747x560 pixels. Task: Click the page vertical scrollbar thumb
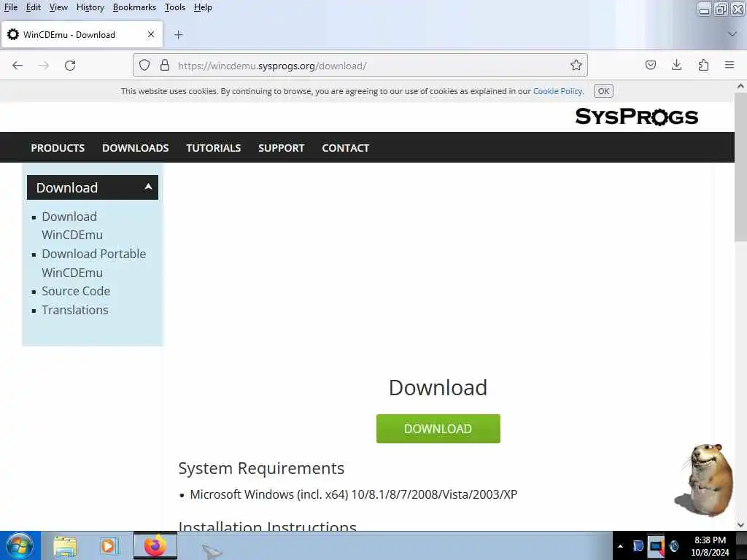point(740,168)
